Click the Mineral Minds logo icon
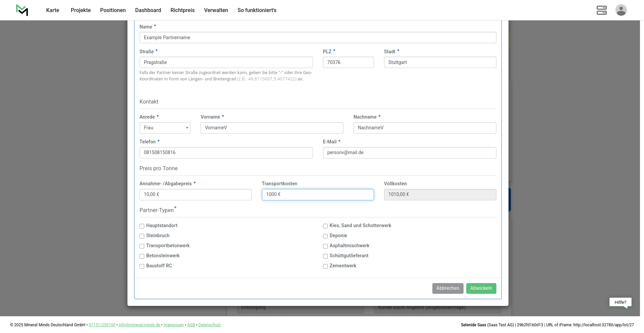This screenshot has height=333, width=644. pos(22,10)
